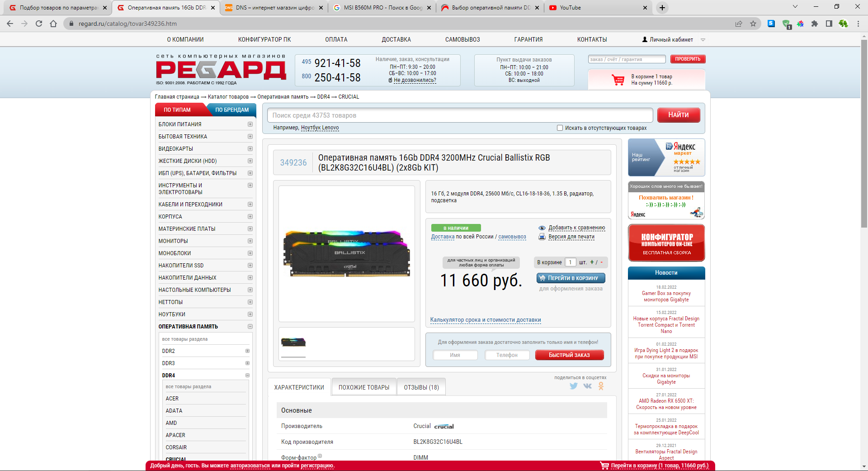The image size is (868, 471).
Task: Click the VK share icon
Action: pyautogui.click(x=587, y=386)
